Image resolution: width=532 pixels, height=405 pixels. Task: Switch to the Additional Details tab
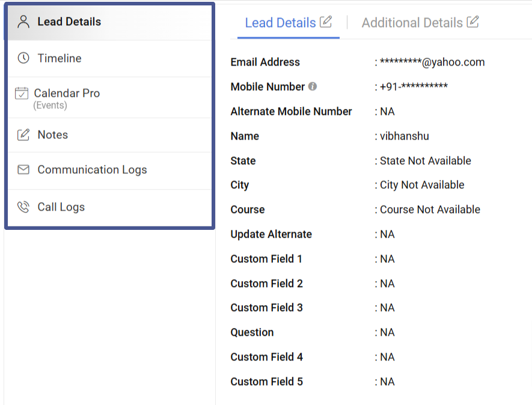412,23
